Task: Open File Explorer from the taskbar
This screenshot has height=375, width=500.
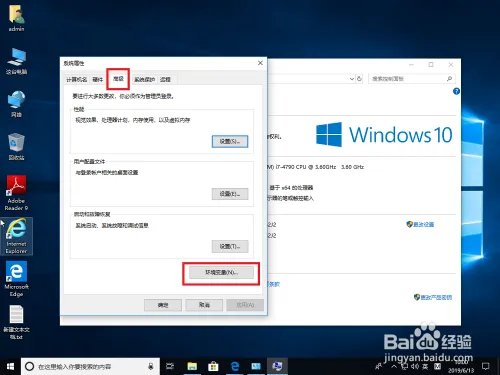Action: click(x=192, y=367)
